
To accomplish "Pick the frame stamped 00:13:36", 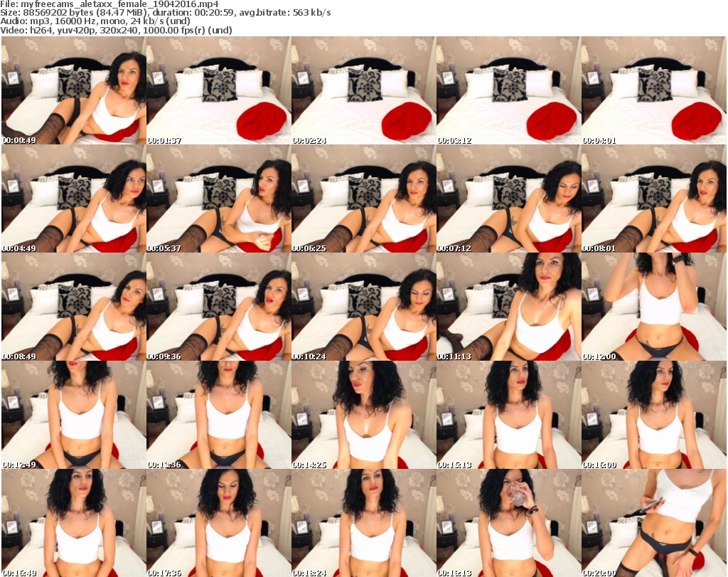I will (x=219, y=415).
